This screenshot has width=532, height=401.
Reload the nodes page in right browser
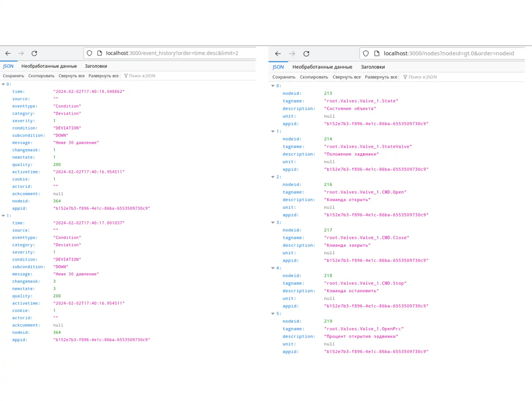click(x=306, y=54)
